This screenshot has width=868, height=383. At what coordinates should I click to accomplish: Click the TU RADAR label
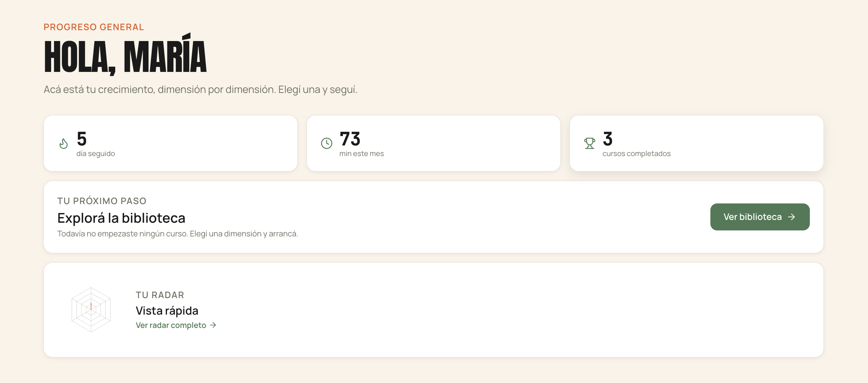pos(160,295)
